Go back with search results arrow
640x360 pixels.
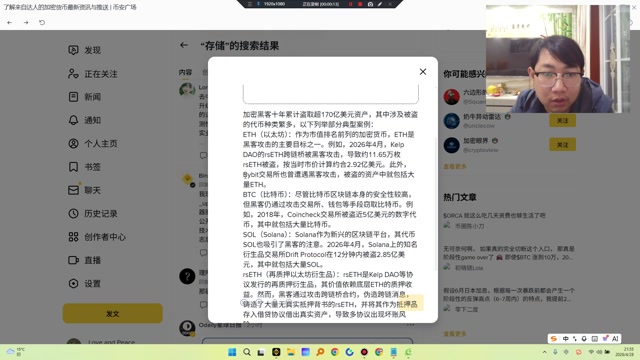(x=184, y=45)
